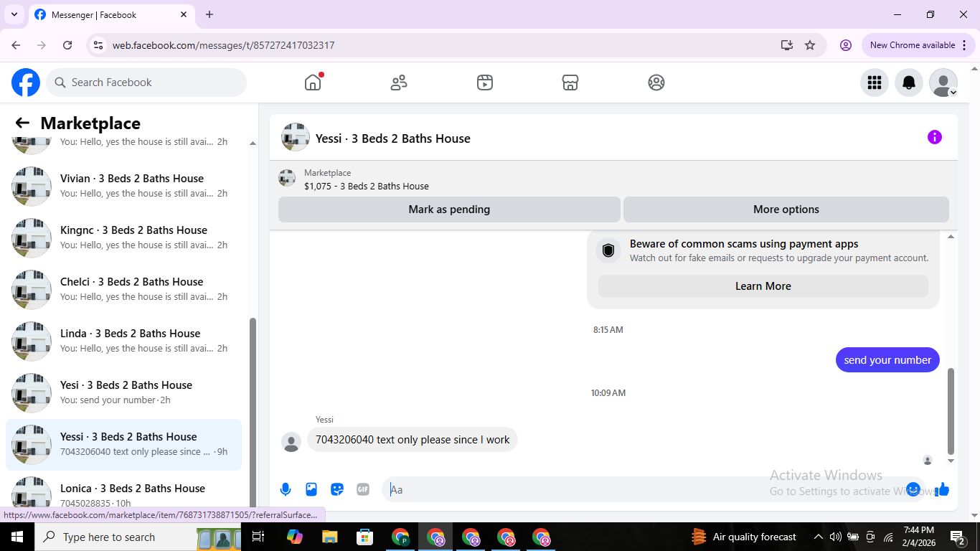Open Vivian's 3 Beds 2 Baths conversation

[123, 187]
